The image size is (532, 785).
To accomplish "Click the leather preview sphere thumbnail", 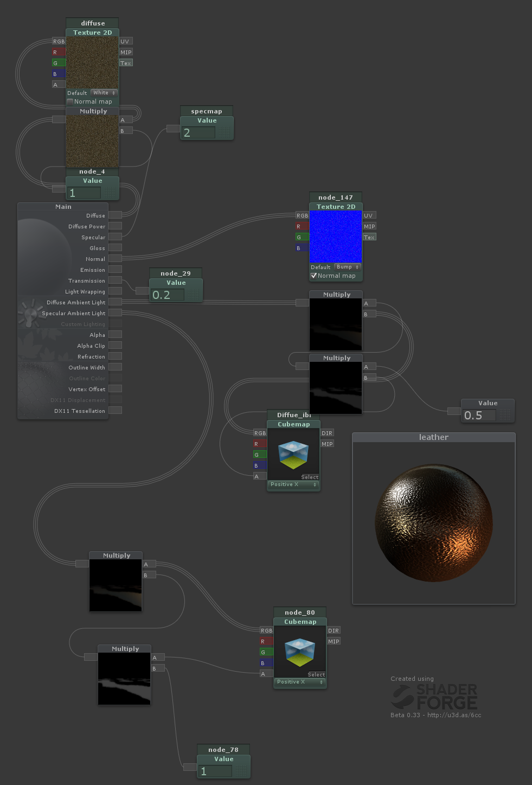I will (433, 522).
